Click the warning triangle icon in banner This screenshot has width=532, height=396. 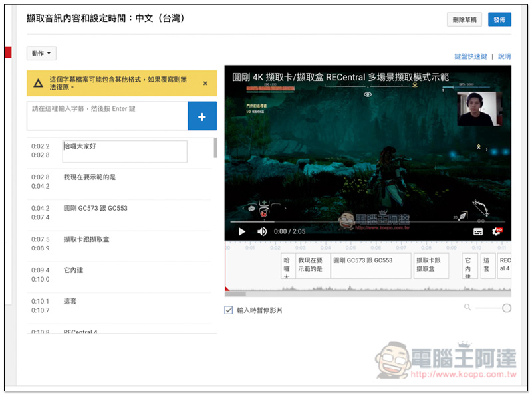(38, 83)
